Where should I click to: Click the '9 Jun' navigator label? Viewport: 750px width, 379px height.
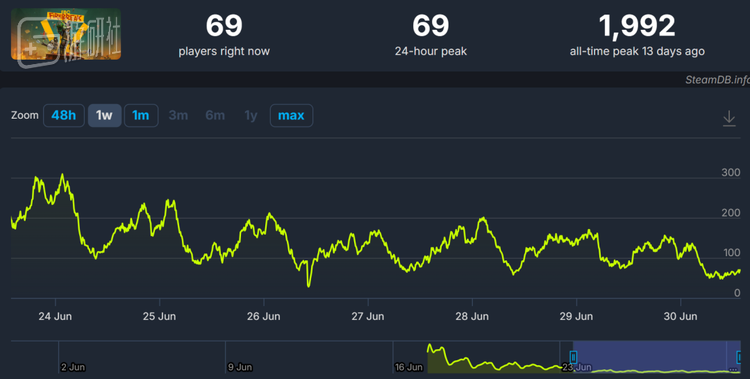point(240,367)
